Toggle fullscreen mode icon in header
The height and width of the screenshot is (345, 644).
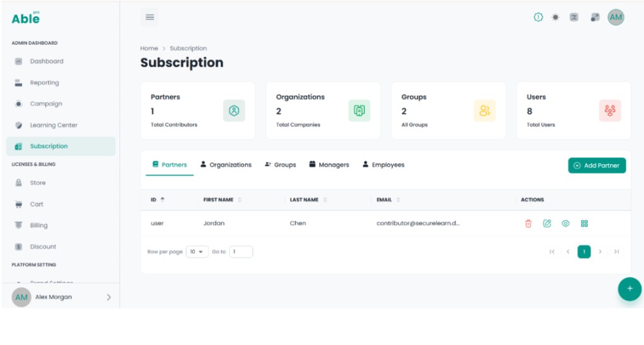[595, 17]
